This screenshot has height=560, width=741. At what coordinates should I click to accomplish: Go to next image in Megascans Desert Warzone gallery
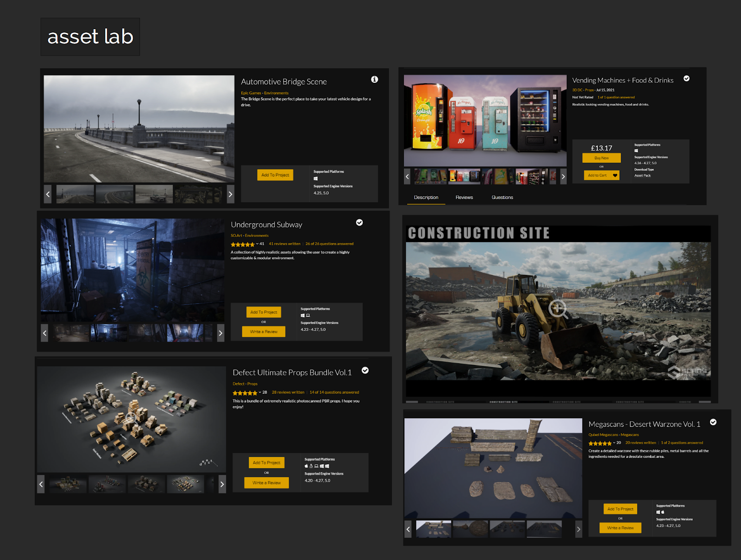[578, 529]
